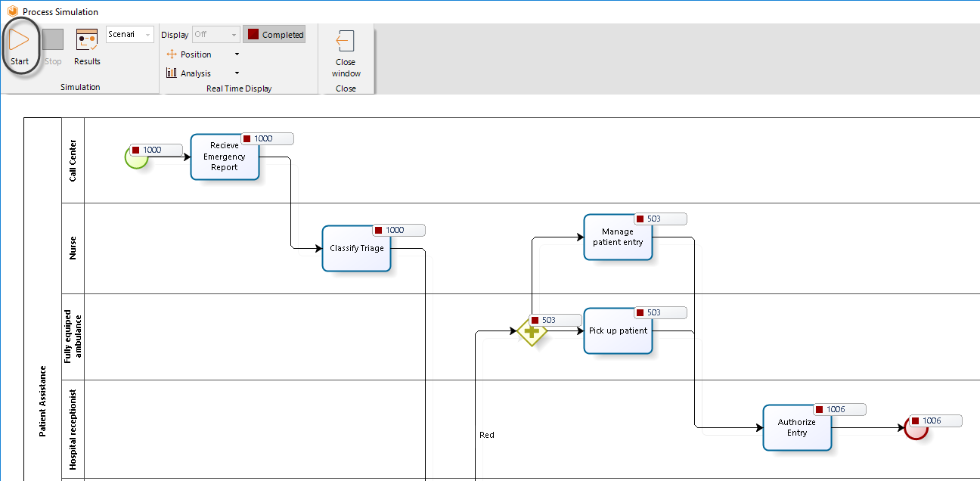The height and width of the screenshot is (481, 980).
Task: Click the Simulation group label
Action: [80, 87]
